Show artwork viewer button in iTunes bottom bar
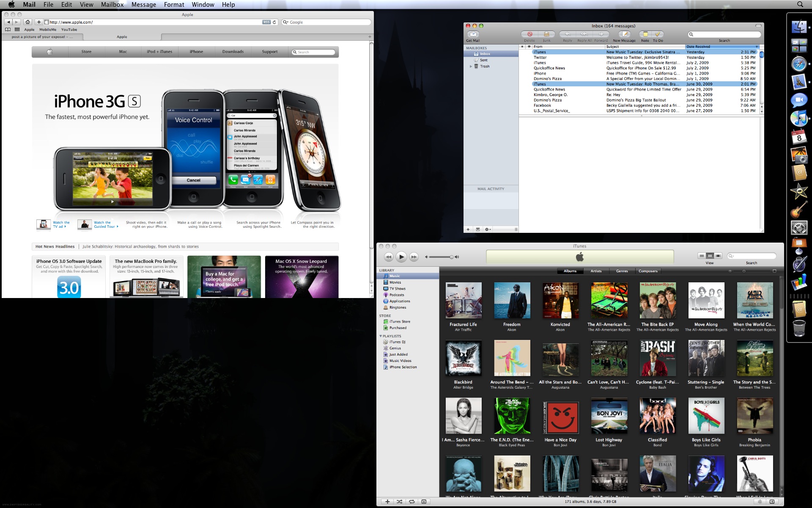Image resolution: width=812 pixels, height=508 pixels. coord(424,502)
